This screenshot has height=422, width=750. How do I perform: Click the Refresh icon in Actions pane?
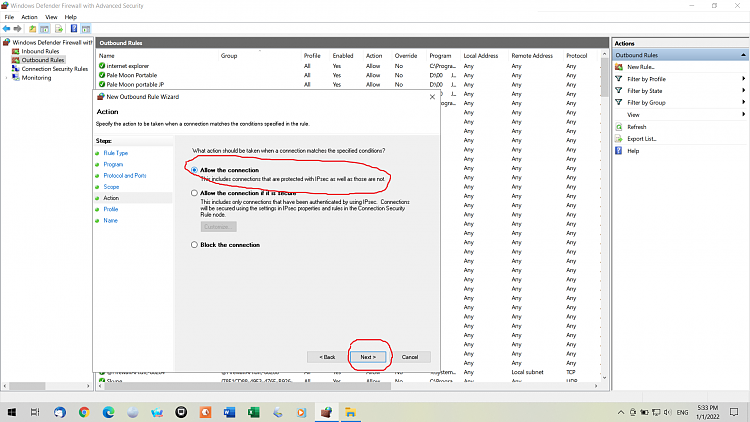[x=618, y=127]
